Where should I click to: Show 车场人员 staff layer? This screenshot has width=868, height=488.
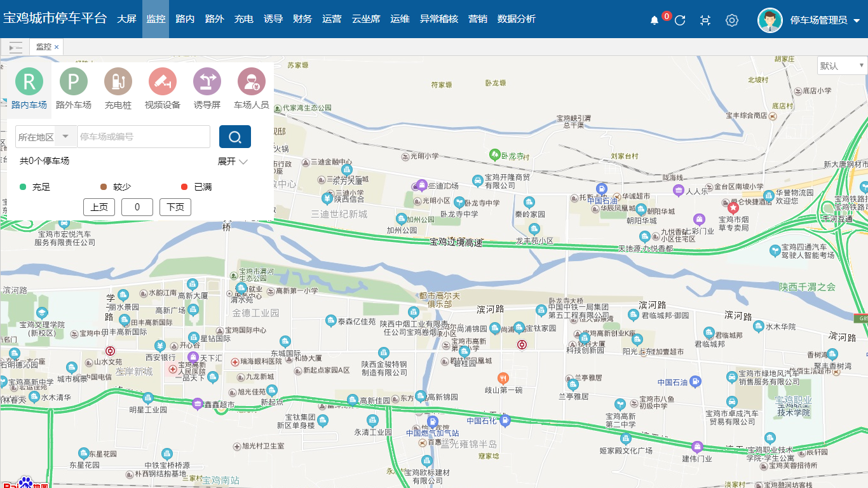pyautogui.click(x=252, y=81)
